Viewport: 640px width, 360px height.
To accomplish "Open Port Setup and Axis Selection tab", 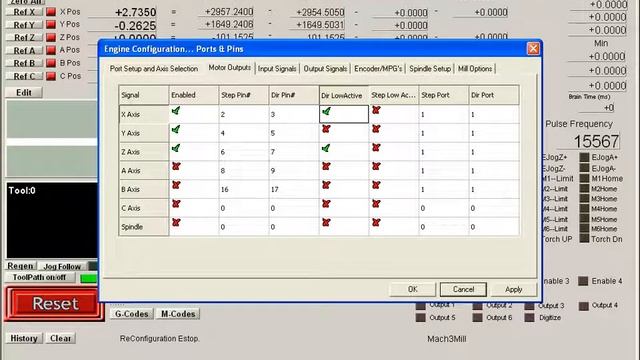I will (154, 69).
